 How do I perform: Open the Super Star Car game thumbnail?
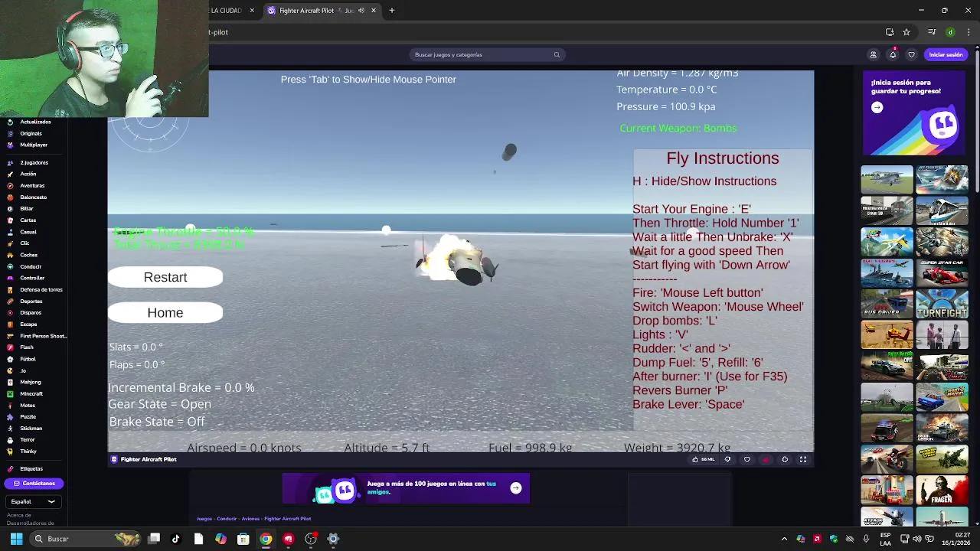coord(942,272)
